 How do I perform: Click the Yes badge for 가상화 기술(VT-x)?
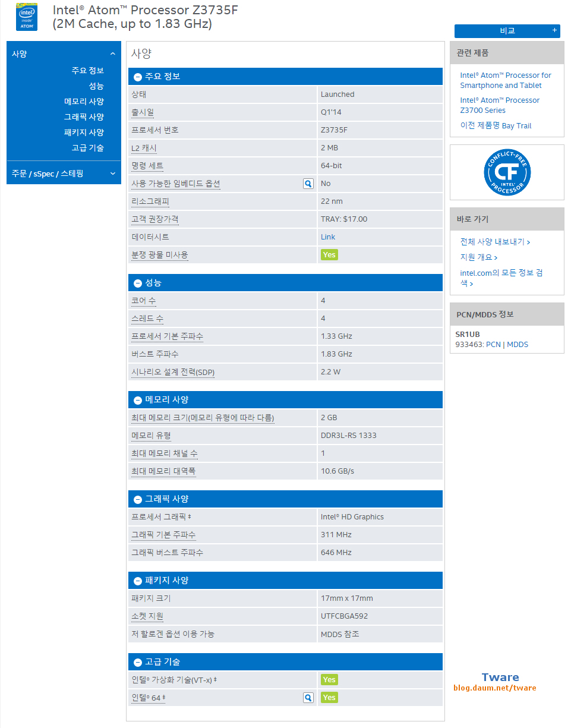tap(329, 680)
